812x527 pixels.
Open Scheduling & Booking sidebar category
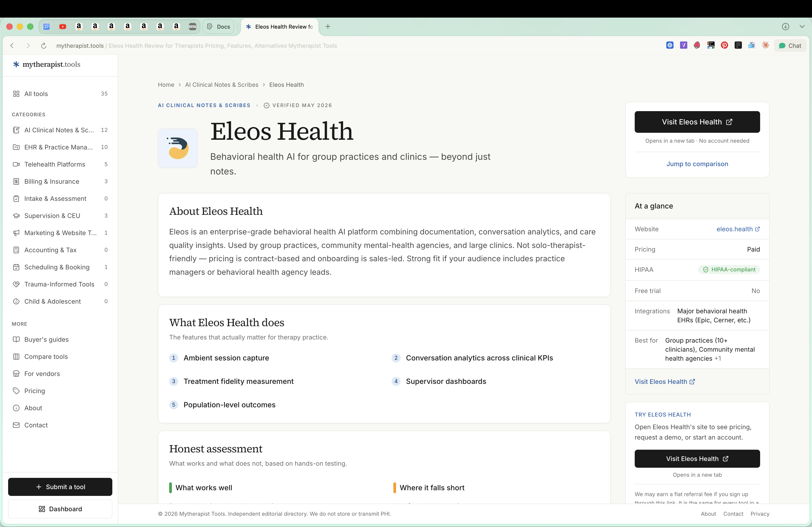pos(60,267)
